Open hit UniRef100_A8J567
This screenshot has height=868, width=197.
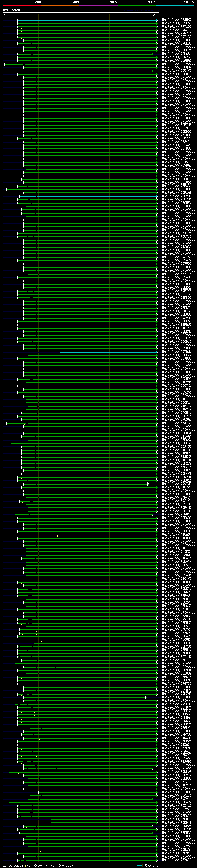coord(176,20)
